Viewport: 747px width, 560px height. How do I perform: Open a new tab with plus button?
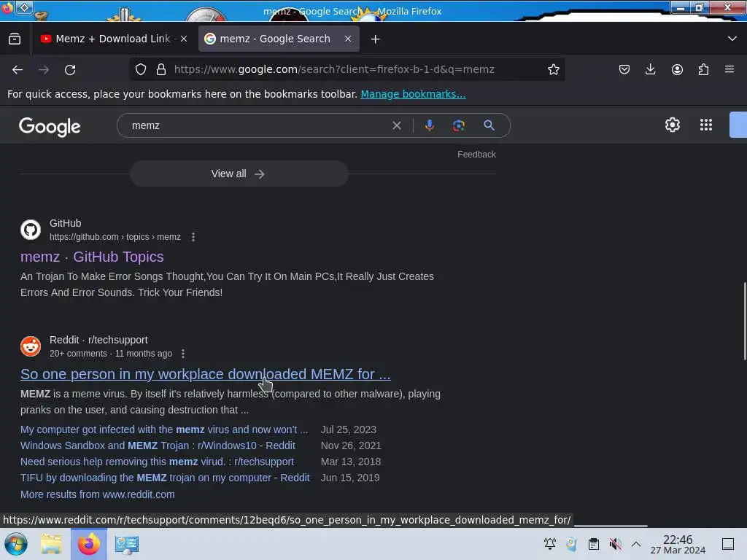376,39
